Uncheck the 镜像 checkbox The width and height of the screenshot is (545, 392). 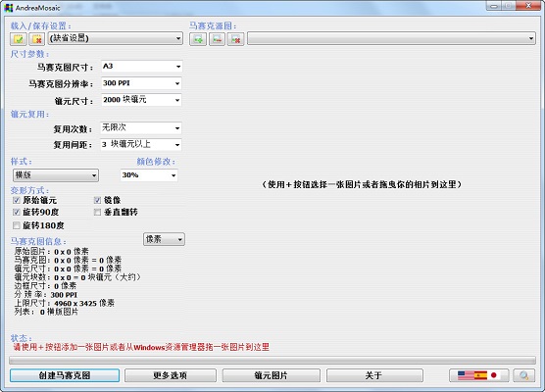click(x=97, y=200)
